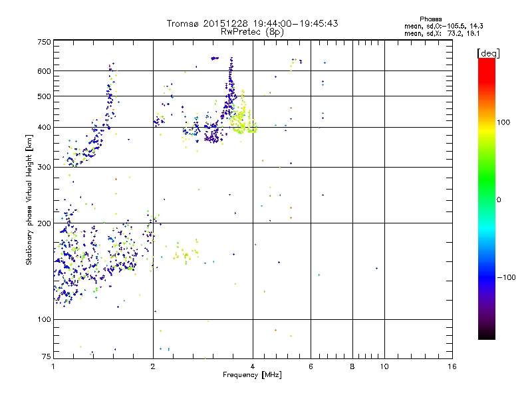Screen dimensions: 532x399
Task: Click the y-axis tick label '400'
Action: click(44, 127)
